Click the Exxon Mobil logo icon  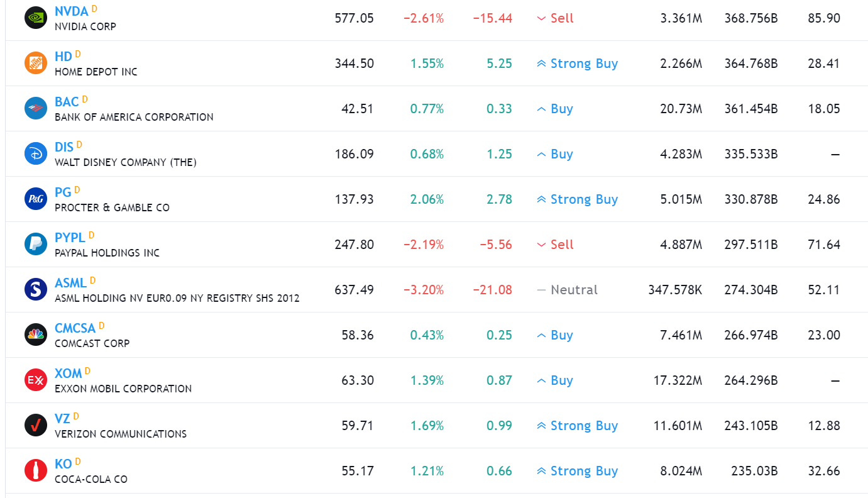(36, 380)
